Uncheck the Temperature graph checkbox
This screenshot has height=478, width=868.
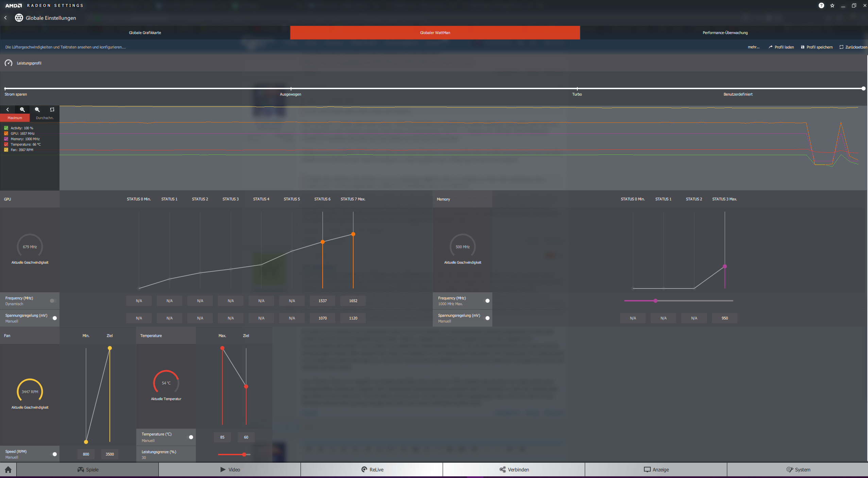click(x=6, y=145)
